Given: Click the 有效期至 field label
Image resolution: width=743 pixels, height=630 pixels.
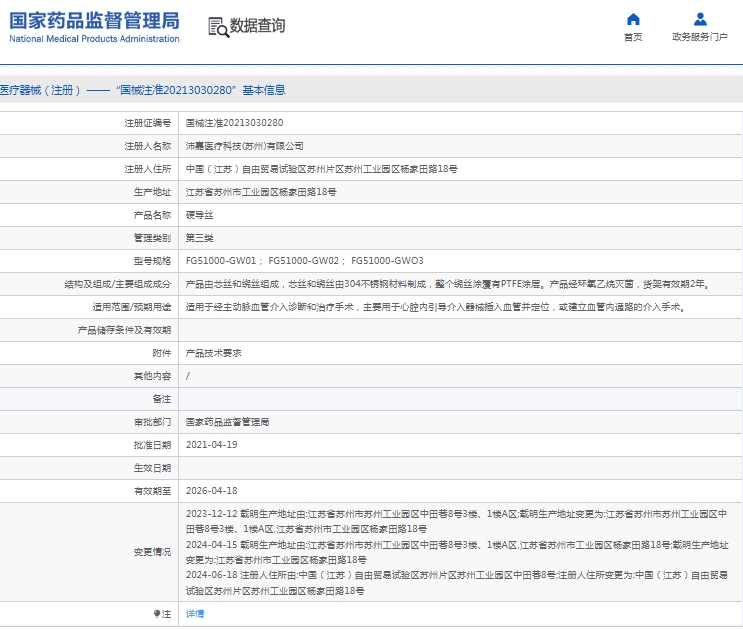Looking at the screenshot, I should pos(152,491).
